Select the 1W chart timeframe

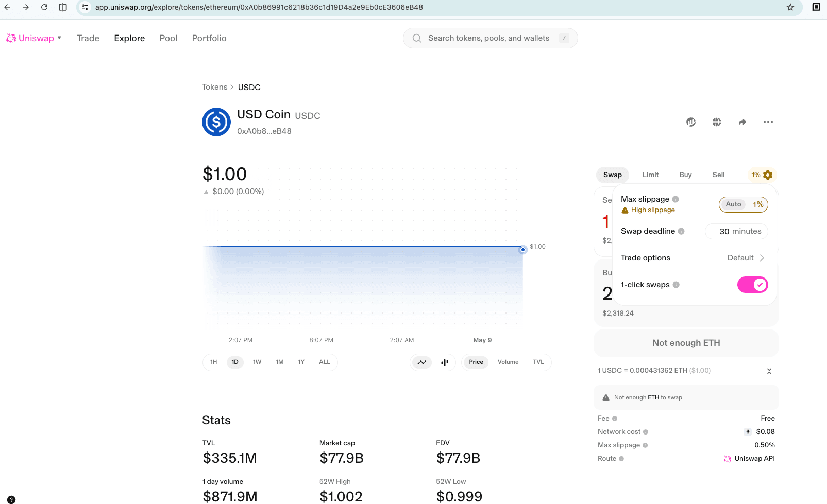point(257,362)
